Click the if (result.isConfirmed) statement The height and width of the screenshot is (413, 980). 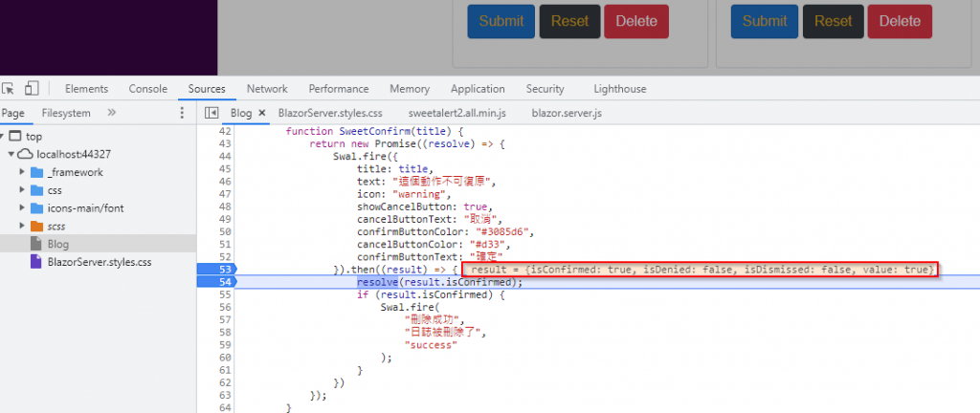(x=431, y=294)
